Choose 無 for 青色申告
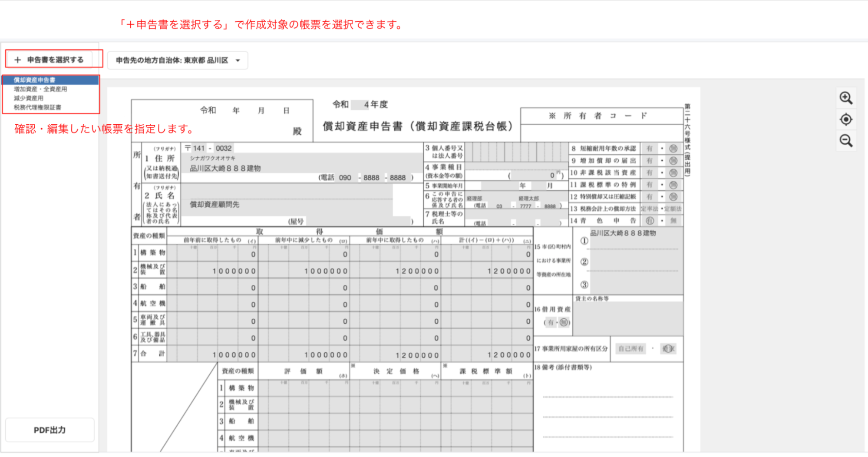The height and width of the screenshot is (457, 868). pyautogui.click(x=673, y=221)
